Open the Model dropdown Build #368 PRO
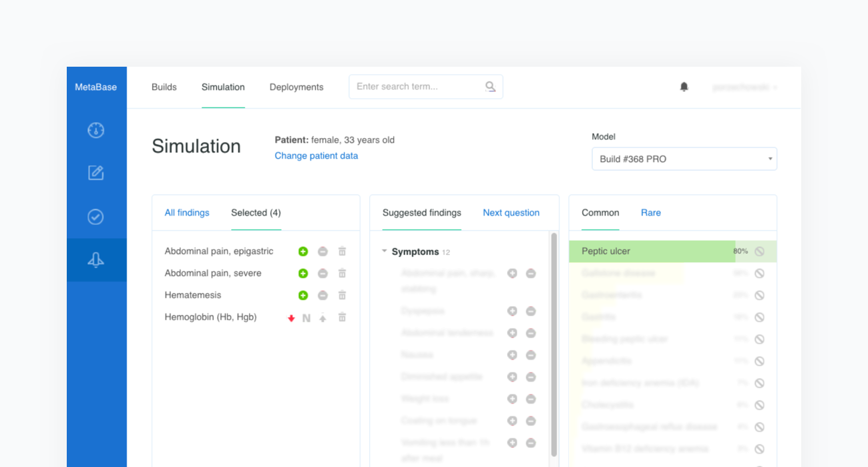 [x=684, y=159]
